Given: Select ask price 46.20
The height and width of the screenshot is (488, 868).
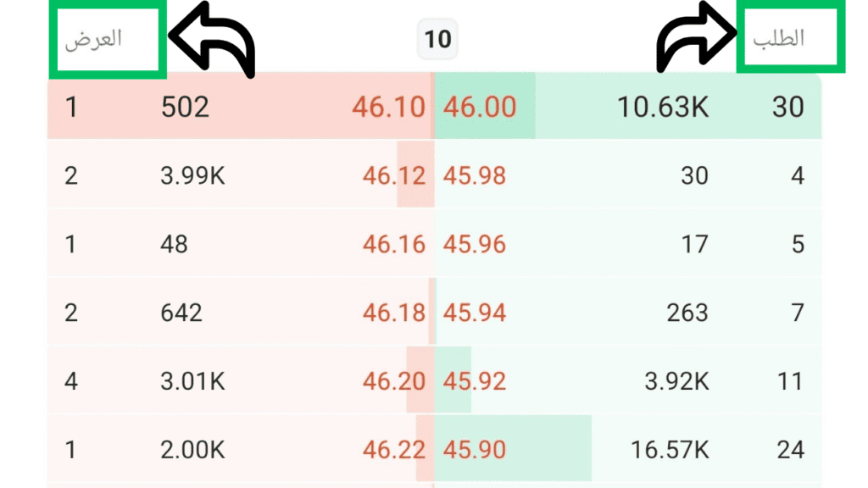Looking at the screenshot, I should tap(393, 382).
